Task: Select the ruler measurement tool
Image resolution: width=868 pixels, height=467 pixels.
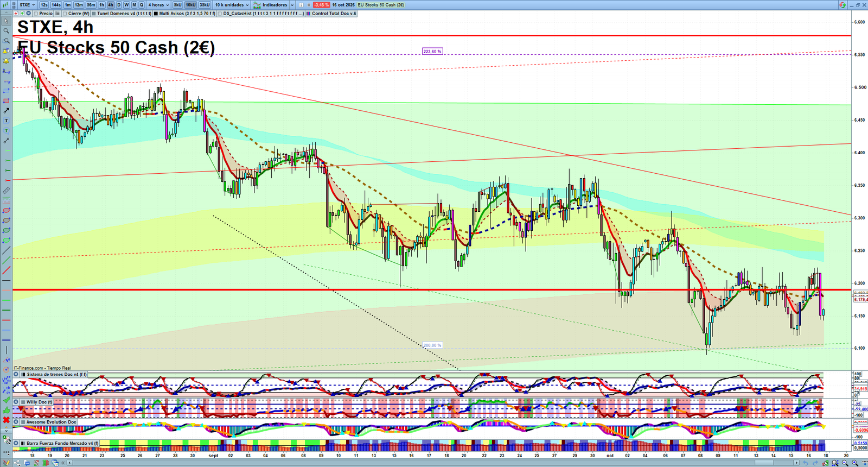Action: tap(6, 191)
